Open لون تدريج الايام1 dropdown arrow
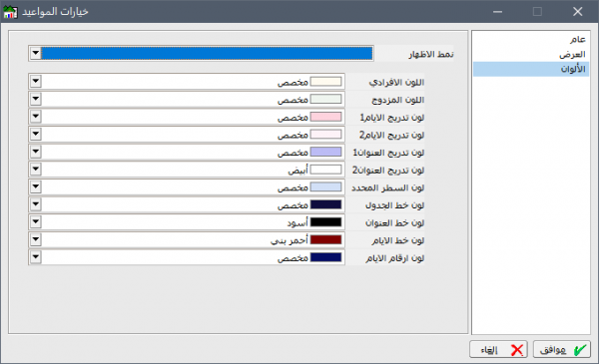This screenshot has height=364, width=599. [x=36, y=117]
